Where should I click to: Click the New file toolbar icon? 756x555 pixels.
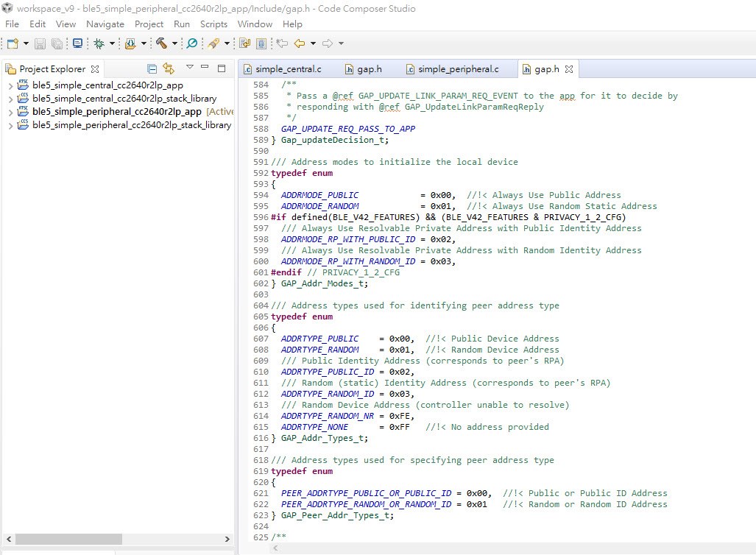click(12, 43)
